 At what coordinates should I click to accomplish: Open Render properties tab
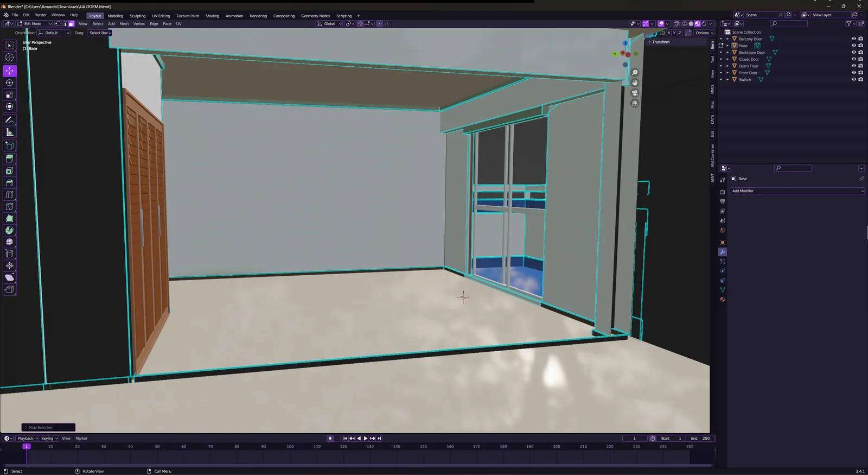pos(723,192)
